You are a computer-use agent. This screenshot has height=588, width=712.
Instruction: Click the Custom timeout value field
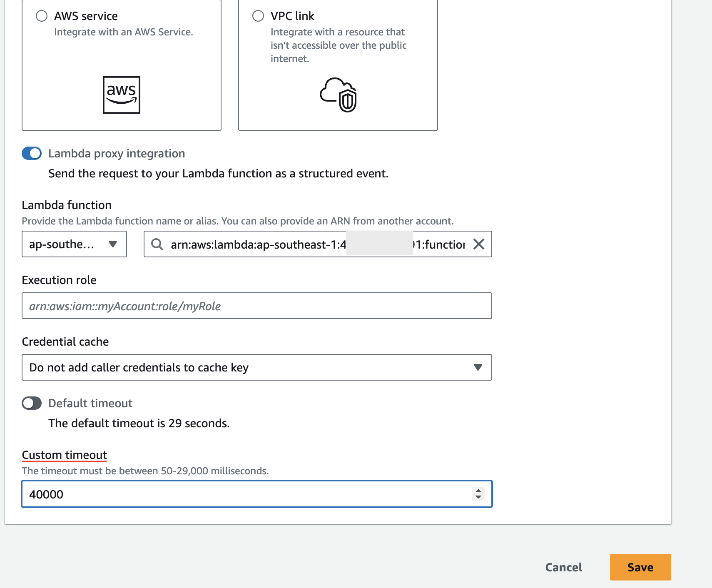click(x=246, y=494)
